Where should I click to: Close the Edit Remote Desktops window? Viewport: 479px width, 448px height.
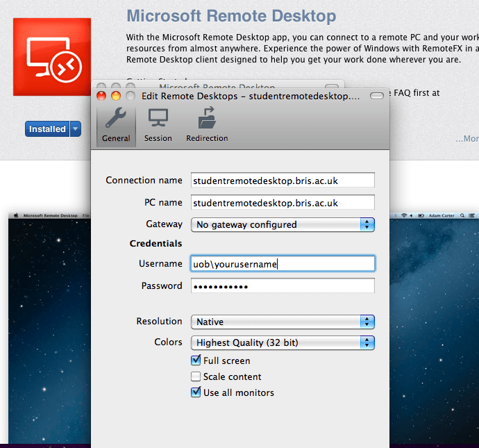(x=101, y=96)
